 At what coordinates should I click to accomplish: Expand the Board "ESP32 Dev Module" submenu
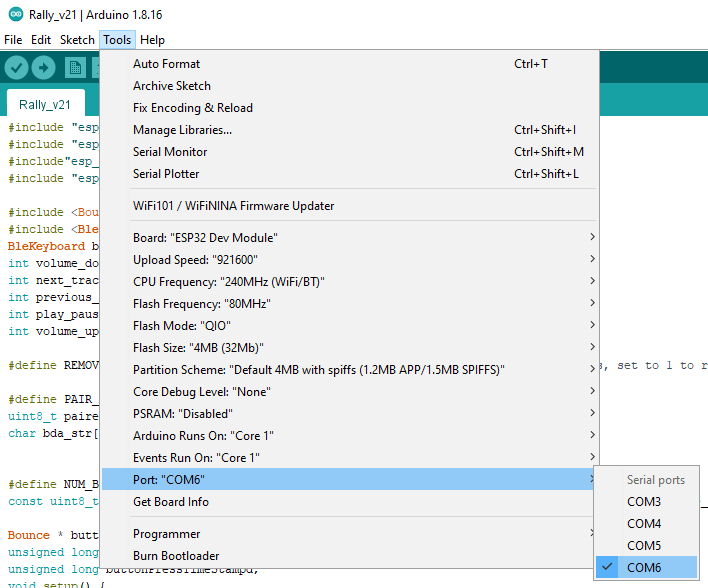click(349, 238)
